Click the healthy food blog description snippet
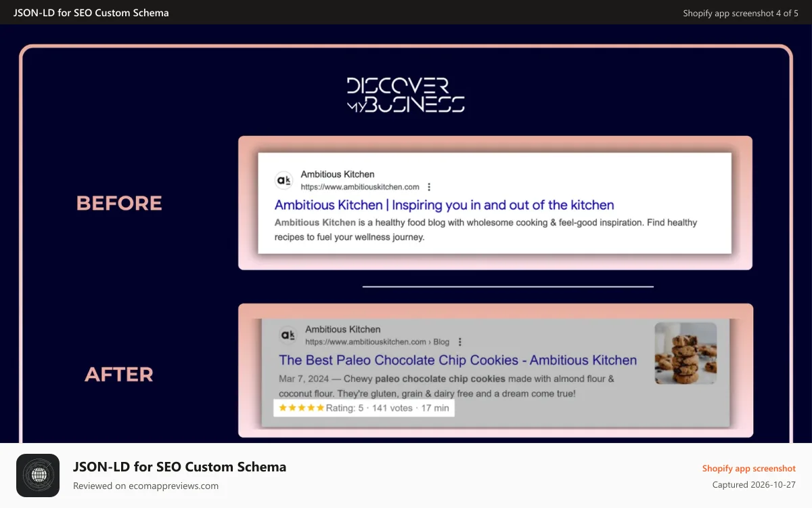The height and width of the screenshot is (508, 812). click(485, 230)
